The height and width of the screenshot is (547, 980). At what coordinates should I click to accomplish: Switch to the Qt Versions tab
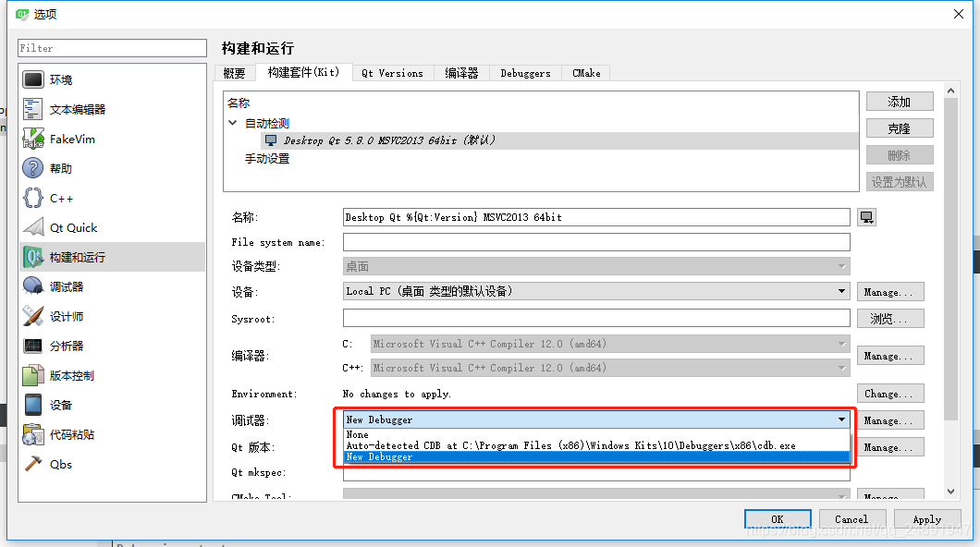click(393, 73)
